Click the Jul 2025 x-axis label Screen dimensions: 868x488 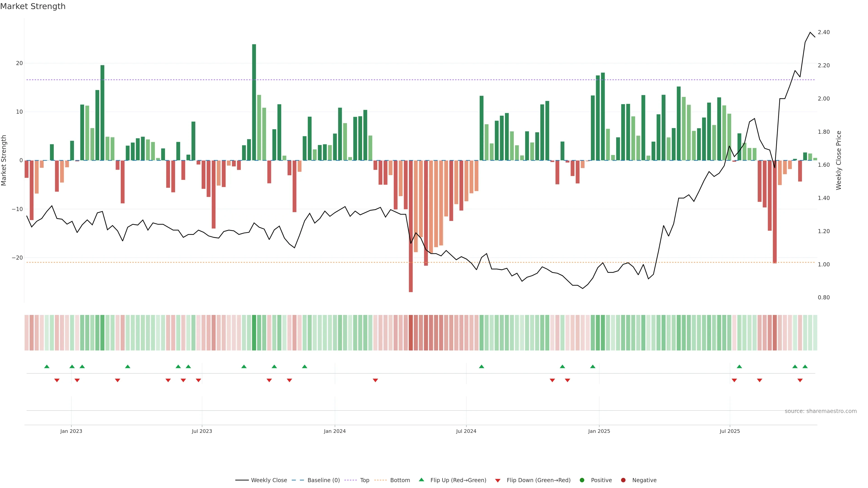pos(730,431)
